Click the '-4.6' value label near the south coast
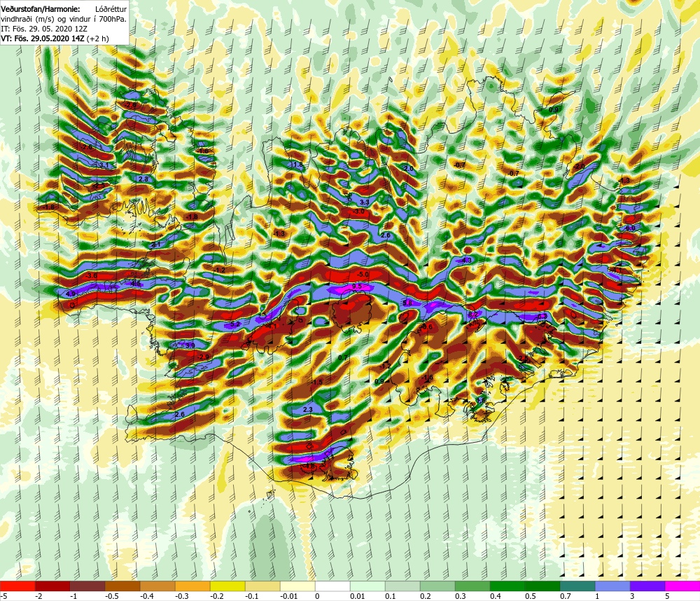Screen dimensions: 700x601 [309, 466]
